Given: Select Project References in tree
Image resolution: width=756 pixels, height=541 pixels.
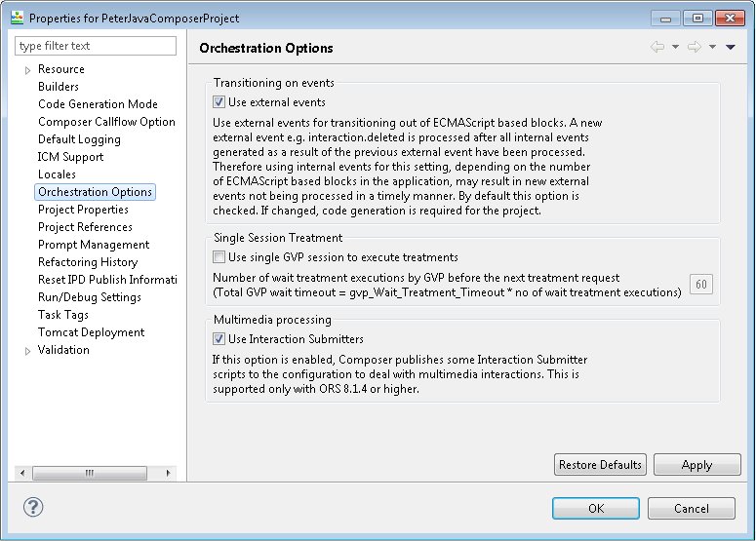Looking at the screenshot, I should click(x=85, y=227).
